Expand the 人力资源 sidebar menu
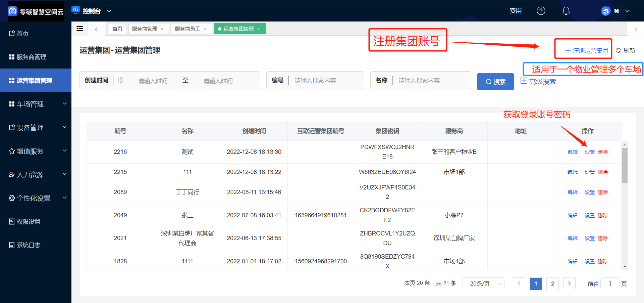This screenshot has height=303, width=644. tap(36, 174)
